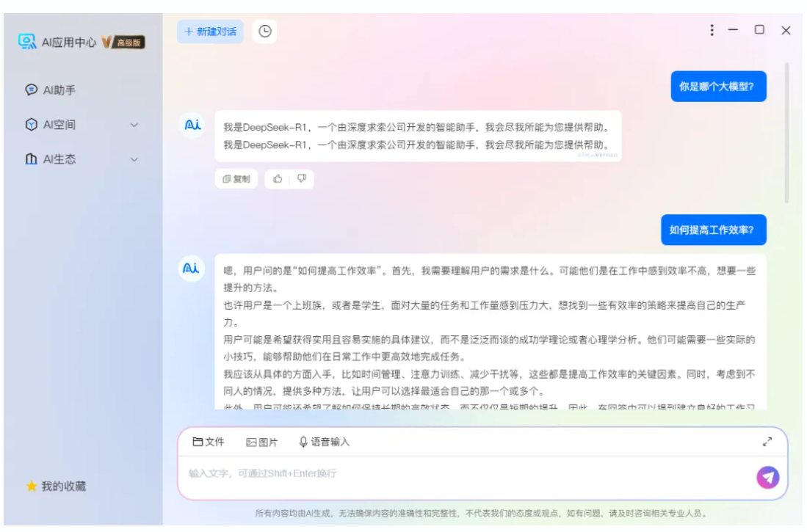
Task: Click the AI应用中心 logo icon
Action: coord(26,42)
